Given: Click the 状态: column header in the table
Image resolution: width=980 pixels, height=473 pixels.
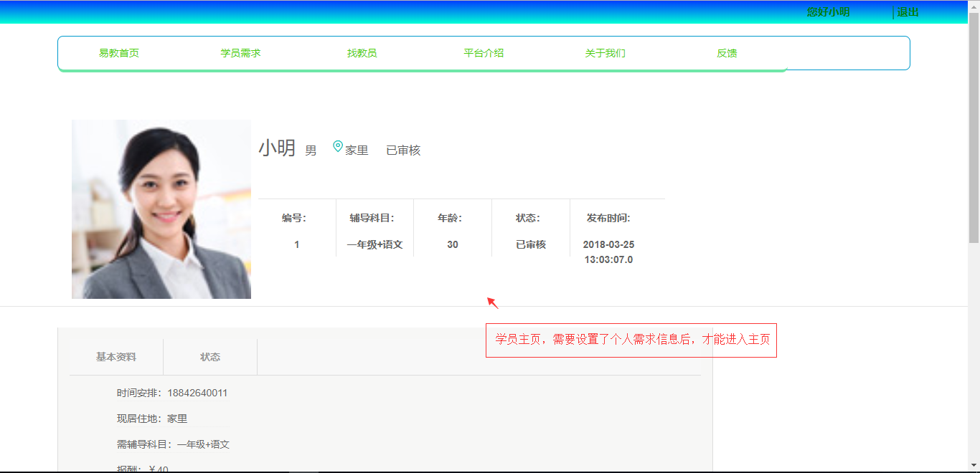Looking at the screenshot, I should click(528, 218).
